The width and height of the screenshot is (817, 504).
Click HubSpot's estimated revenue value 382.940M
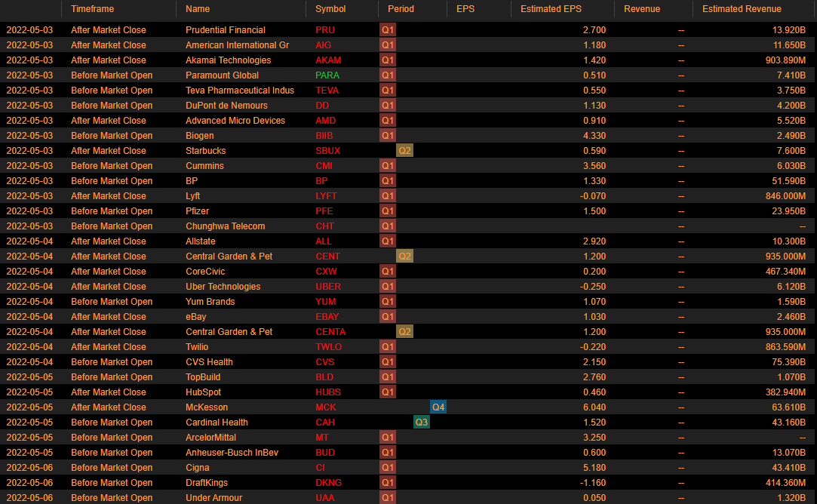pyautogui.click(x=779, y=392)
